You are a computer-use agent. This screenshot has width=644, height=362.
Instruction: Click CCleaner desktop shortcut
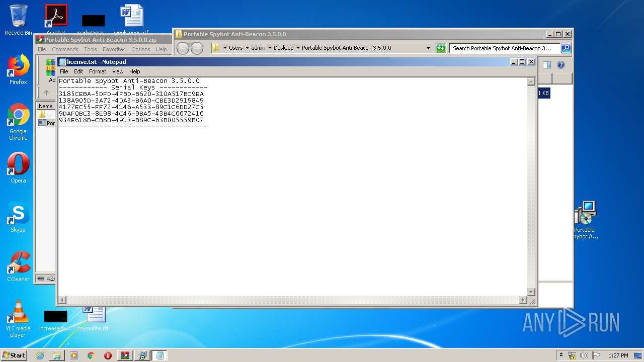(x=18, y=266)
